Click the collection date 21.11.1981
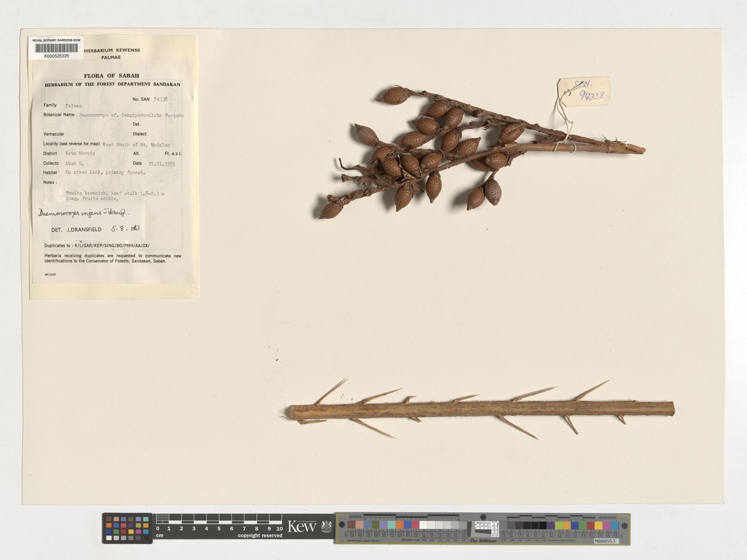Screen dimensions: 747x560 [x=162, y=164]
